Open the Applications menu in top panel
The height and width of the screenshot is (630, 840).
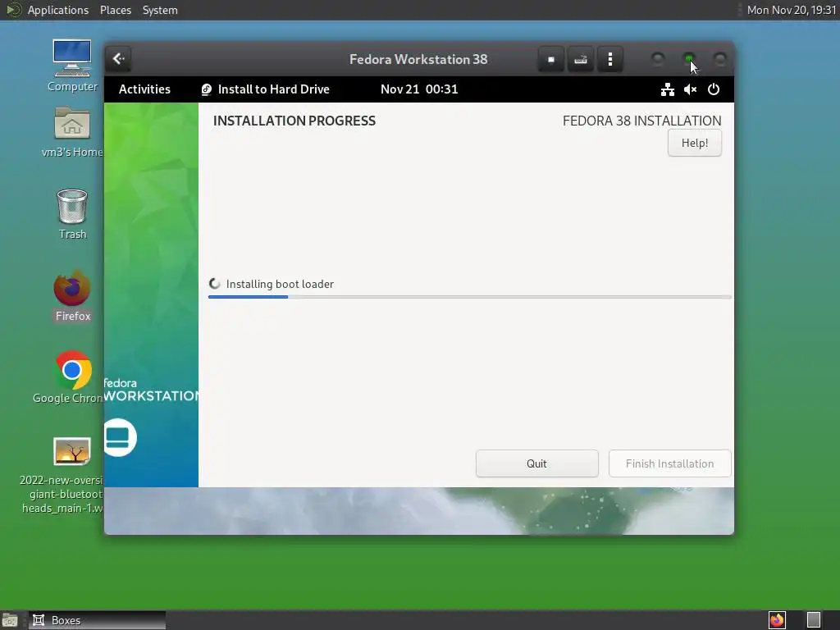[x=58, y=10]
